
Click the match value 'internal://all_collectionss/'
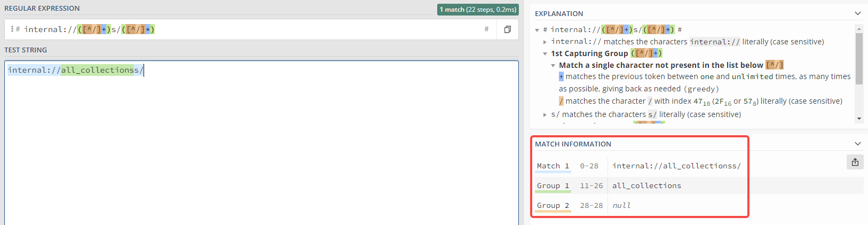click(x=676, y=166)
